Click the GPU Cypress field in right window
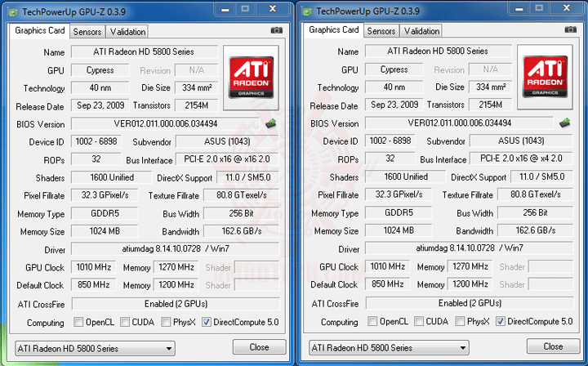The image size is (588, 366). 394,69
